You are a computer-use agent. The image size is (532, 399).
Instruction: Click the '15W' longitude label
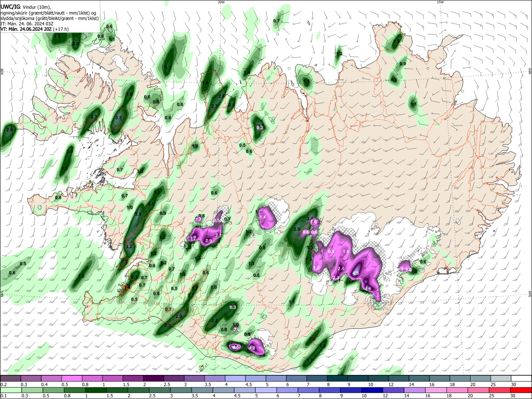440,2
